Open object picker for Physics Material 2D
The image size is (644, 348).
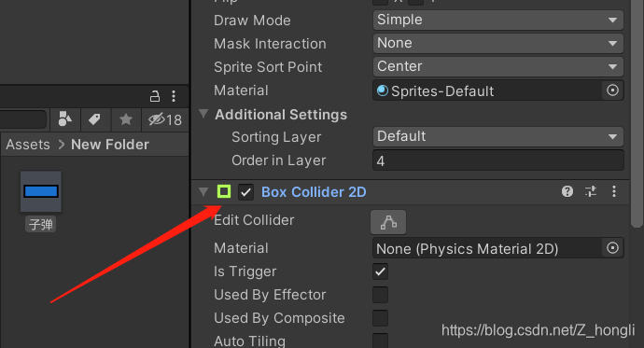612,248
